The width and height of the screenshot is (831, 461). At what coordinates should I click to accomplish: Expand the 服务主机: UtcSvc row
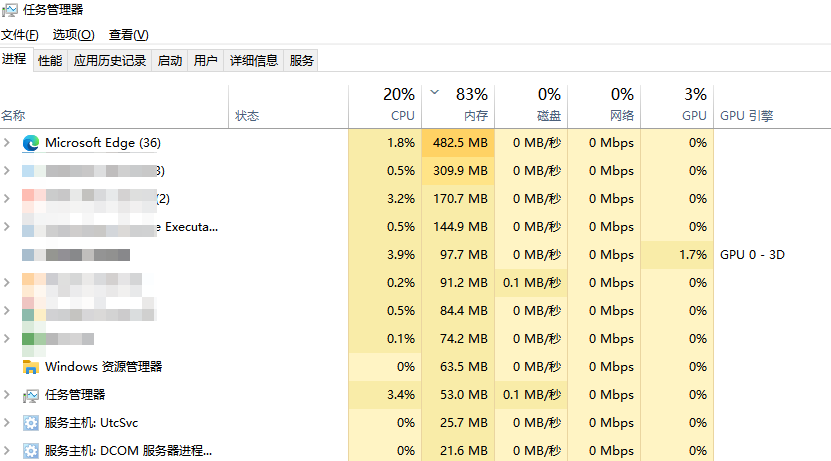(x=6, y=423)
